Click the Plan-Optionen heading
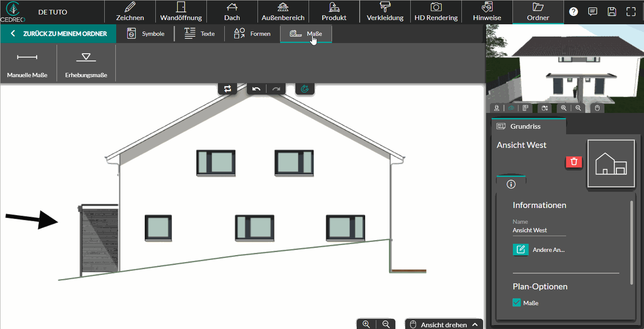 [x=540, y=286]
